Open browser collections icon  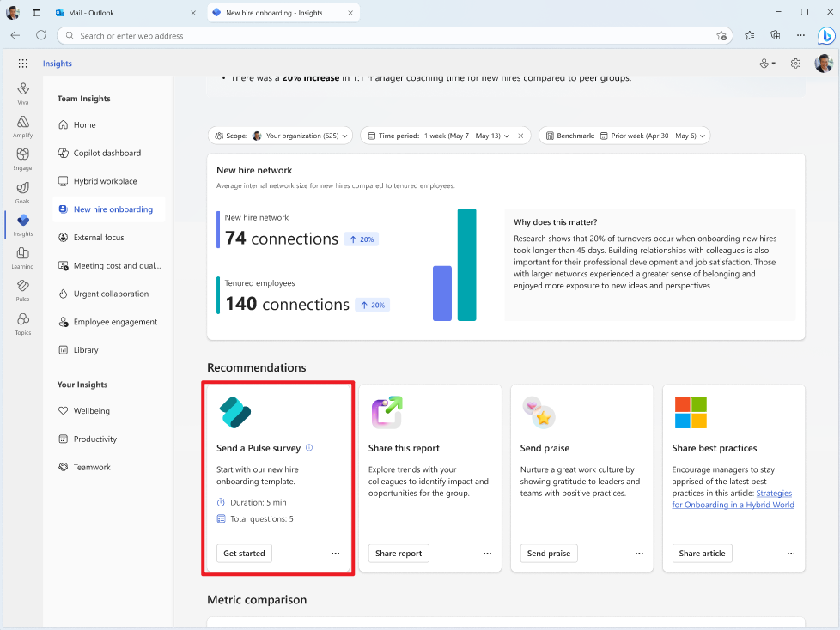(x=776, y=35)
